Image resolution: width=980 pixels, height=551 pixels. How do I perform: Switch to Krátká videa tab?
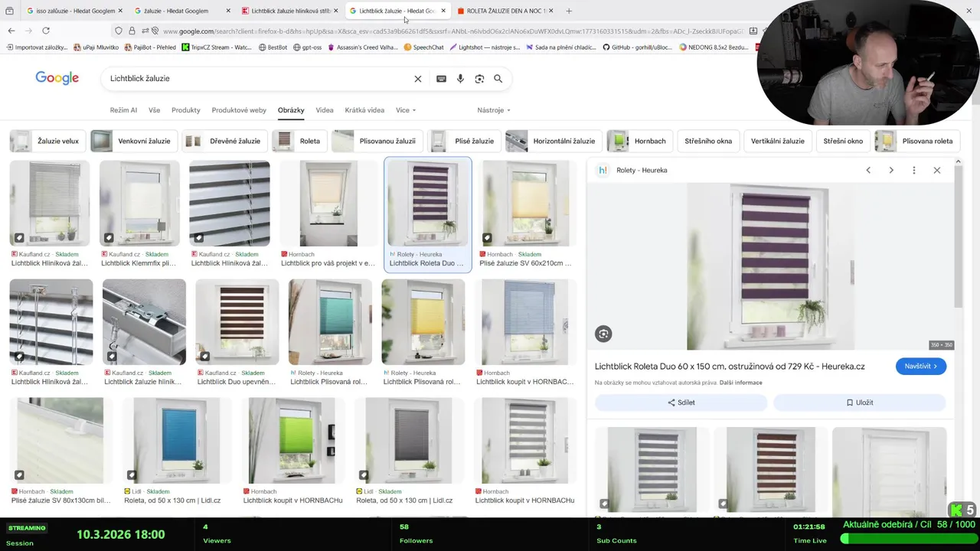(x=364, y=110)
